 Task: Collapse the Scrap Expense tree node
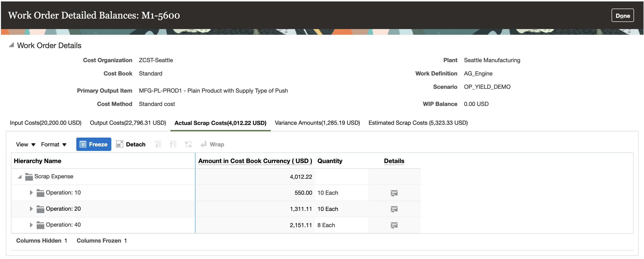point(20,177)
